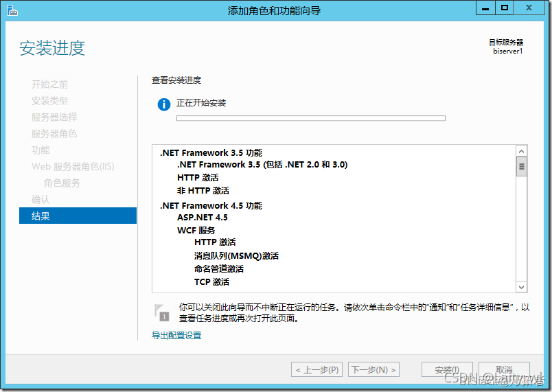The image size is (552, 392).
Task: Click the 安装(I) button
Action: (447, 369)
